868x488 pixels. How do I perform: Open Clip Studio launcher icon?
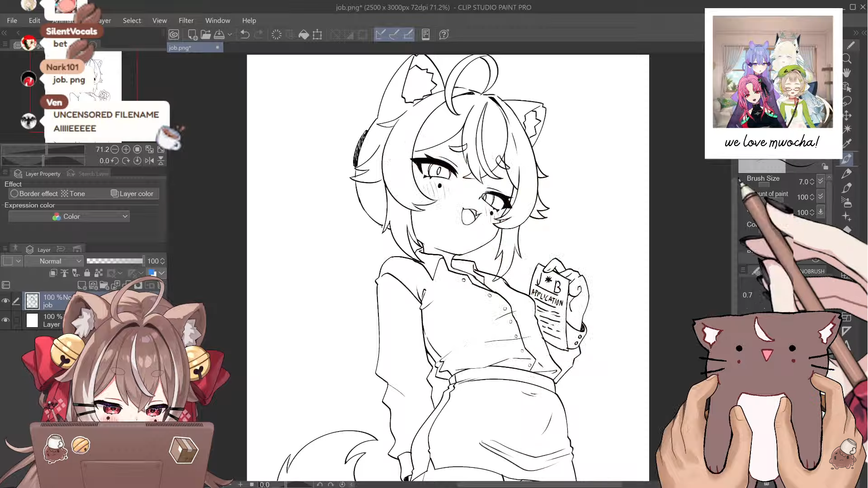(174, 35)
